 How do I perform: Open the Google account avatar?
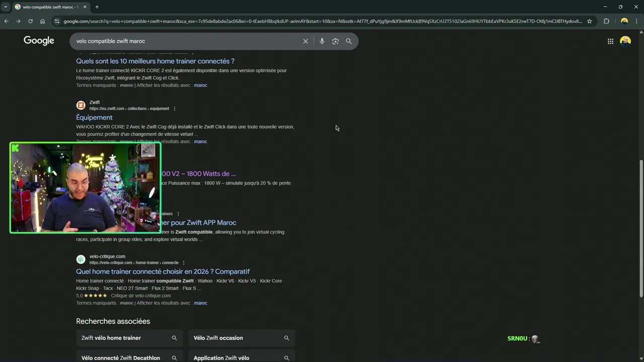tap(625, 41)
